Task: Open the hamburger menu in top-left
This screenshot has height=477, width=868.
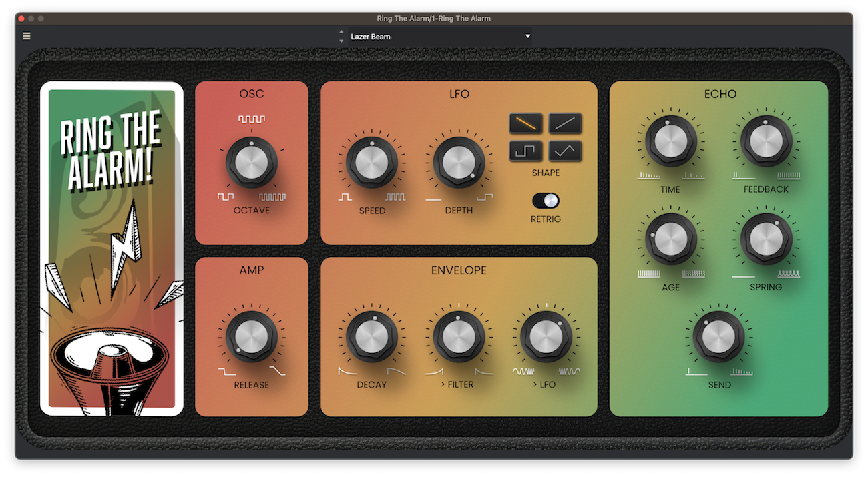Action: point(26,35)
